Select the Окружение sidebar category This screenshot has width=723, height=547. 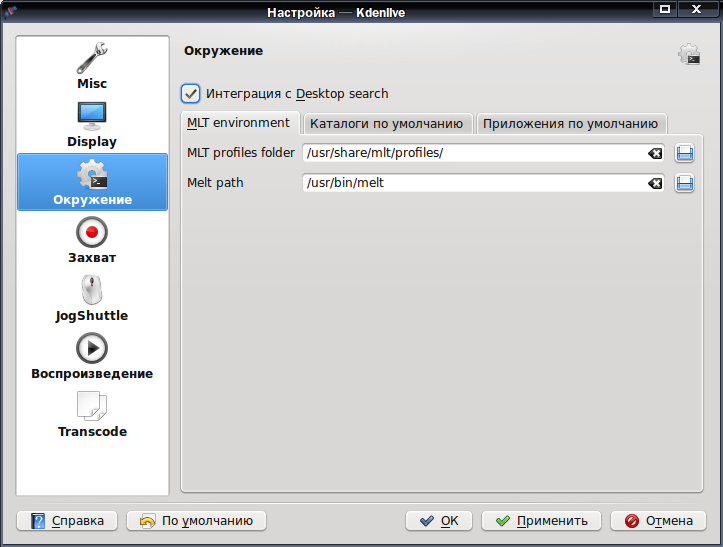[x=92, y=182]
